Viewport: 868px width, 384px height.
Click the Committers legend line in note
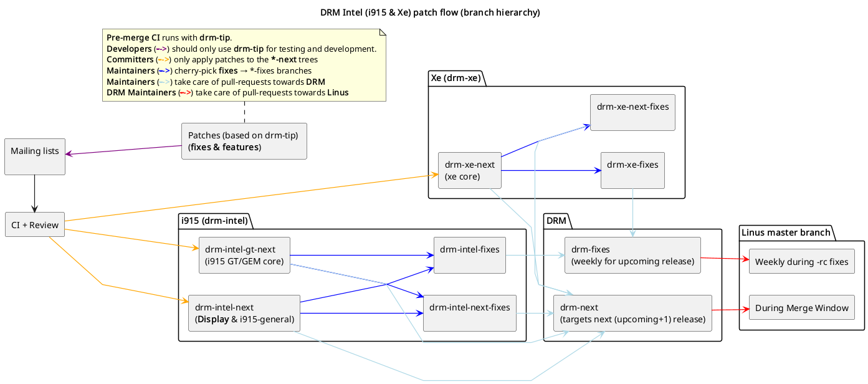[x=212, y=60]
